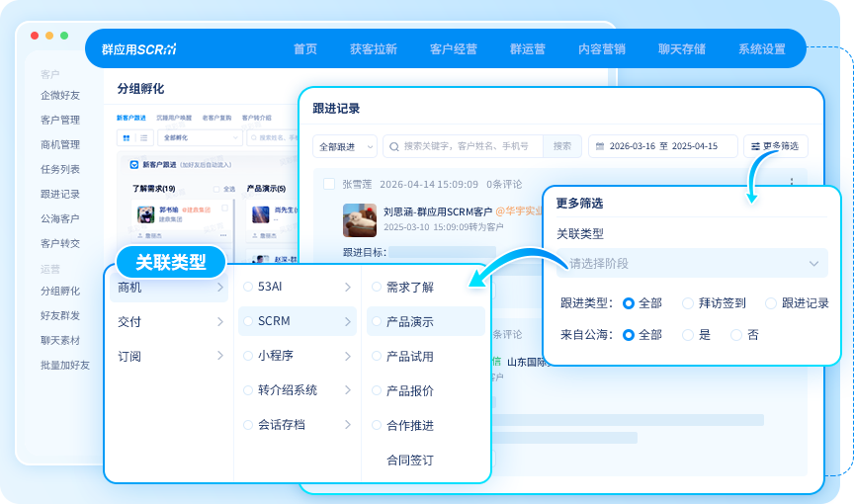Select 是 for 来自公海
The height and width of the screenshot is (504, 854).
(688, 335)
